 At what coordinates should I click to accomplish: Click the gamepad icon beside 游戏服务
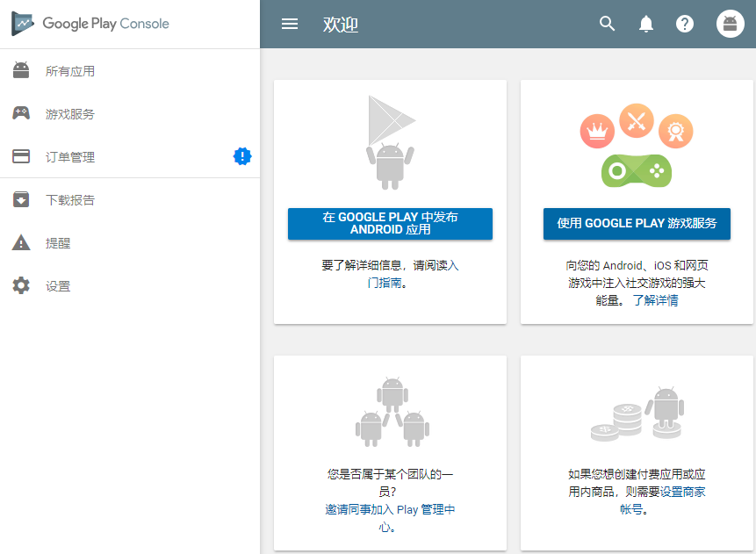(21, 113)
